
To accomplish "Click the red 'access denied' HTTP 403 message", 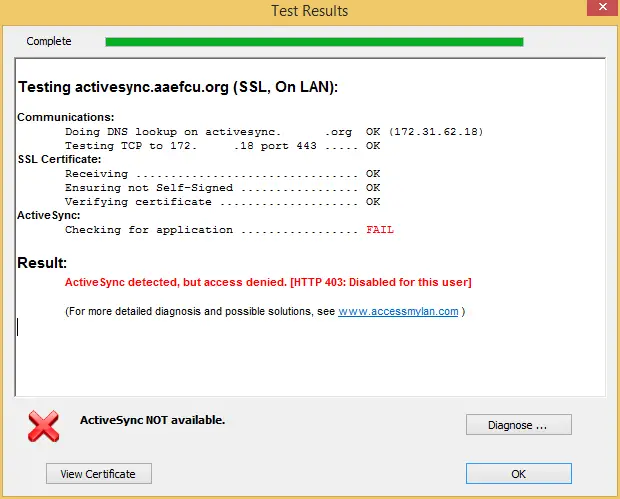I will tap(268, 282).
